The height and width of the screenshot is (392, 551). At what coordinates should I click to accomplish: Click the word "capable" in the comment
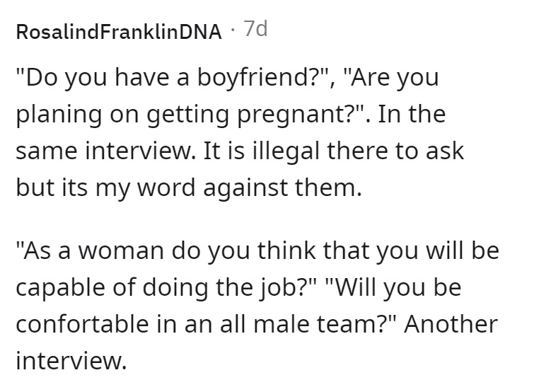click(60, 287)
